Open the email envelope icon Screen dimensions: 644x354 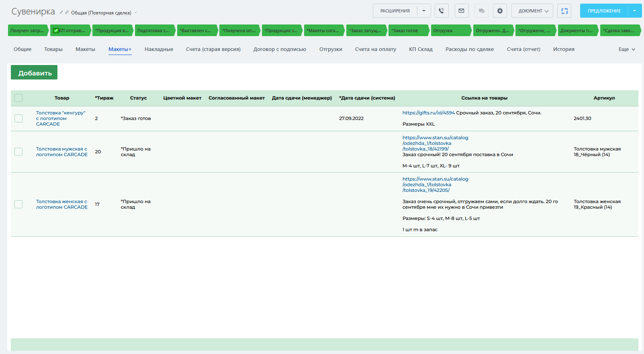[x=462, y=11]
